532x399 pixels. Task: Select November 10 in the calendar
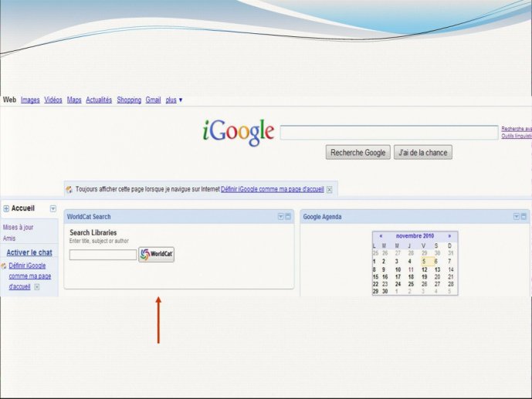click(x=398, y=270)
